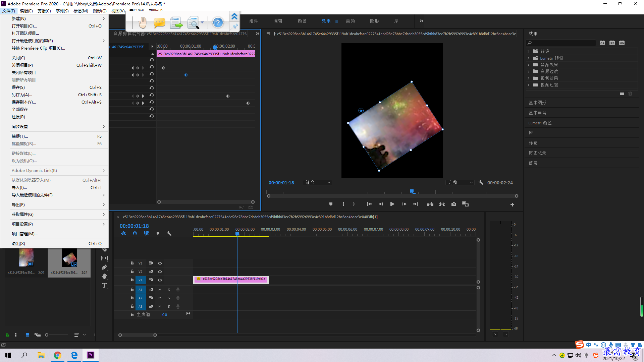Image resolution: width=644 pixels, height=362 pixels.
Task: Toggle insert sequences as nests icon
Action: tap(123, 233)
